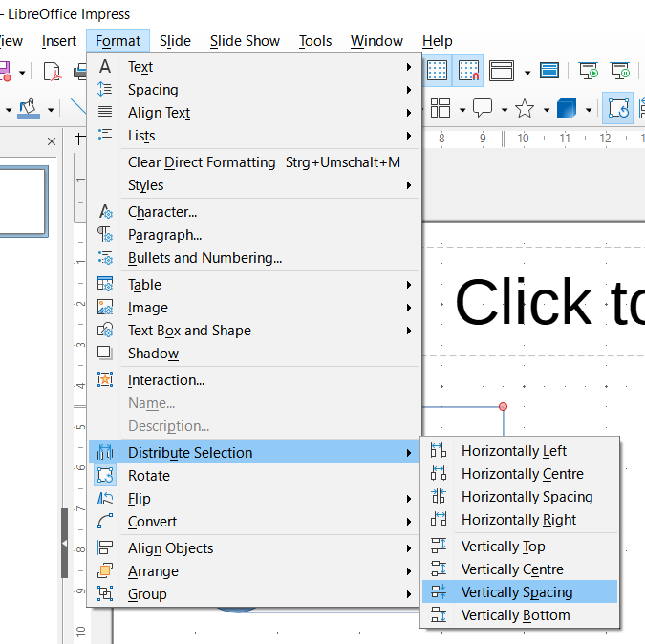Select Horizontally Centre distribution option
The image size is (645, 644).
pyautogui.click(x=522, y=474)
